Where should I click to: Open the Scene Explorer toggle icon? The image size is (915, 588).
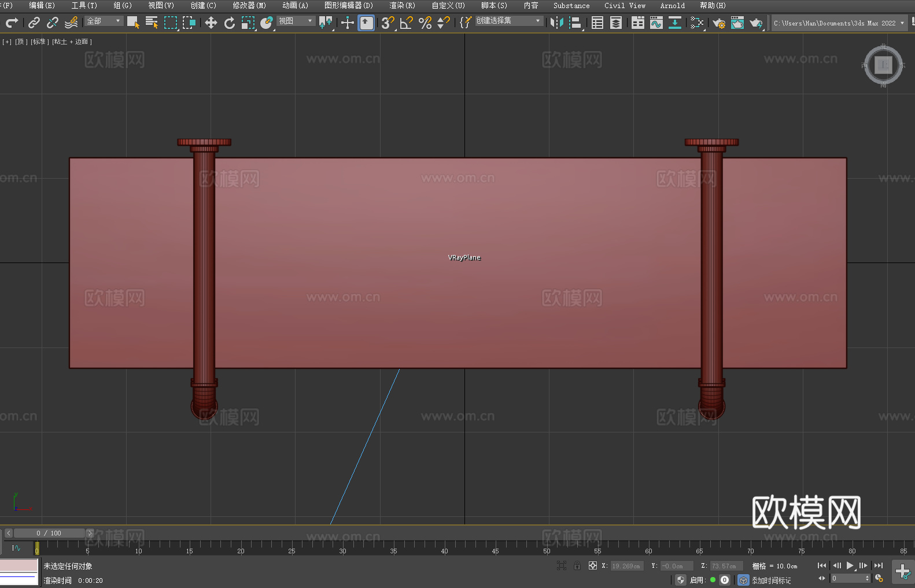pos(597,23)
